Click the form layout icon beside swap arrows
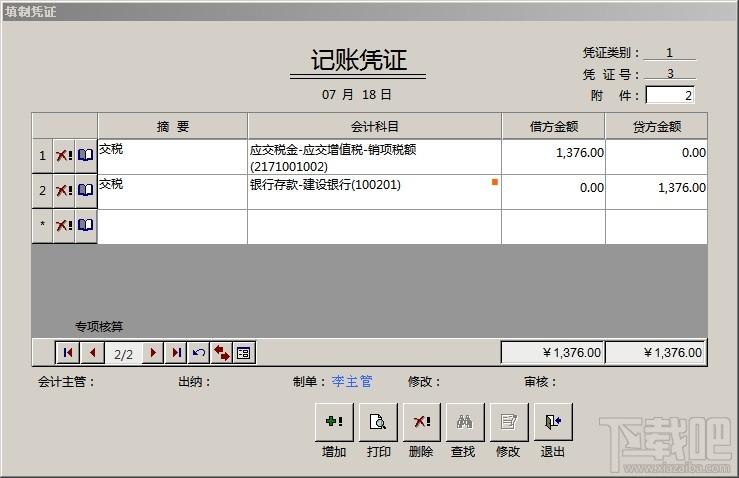The image size is (739, 478). click(x=244, y=353)
